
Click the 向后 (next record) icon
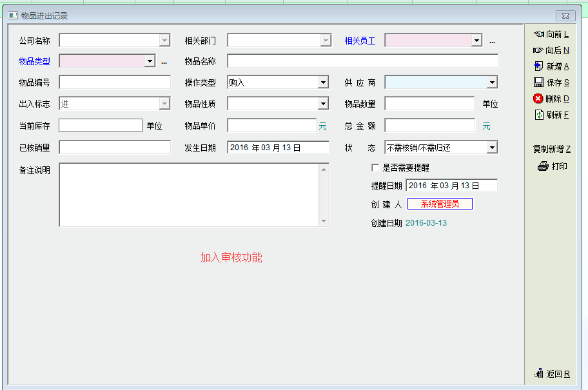(x=539, y=50)
